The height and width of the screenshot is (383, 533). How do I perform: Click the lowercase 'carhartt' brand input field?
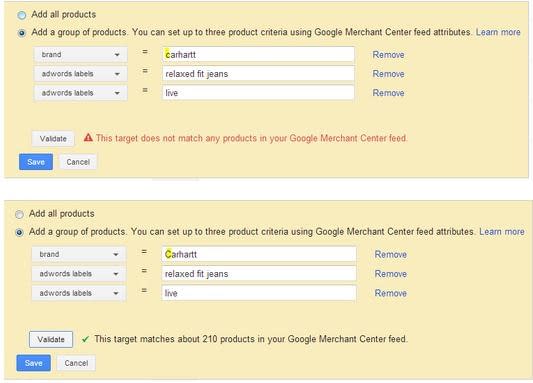(x=258, y=54)
